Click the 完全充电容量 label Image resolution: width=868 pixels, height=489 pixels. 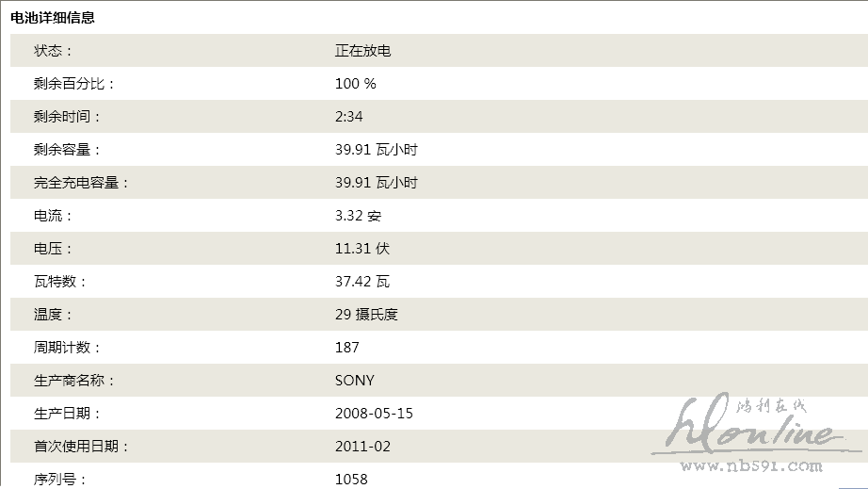(x=81, y=183)
